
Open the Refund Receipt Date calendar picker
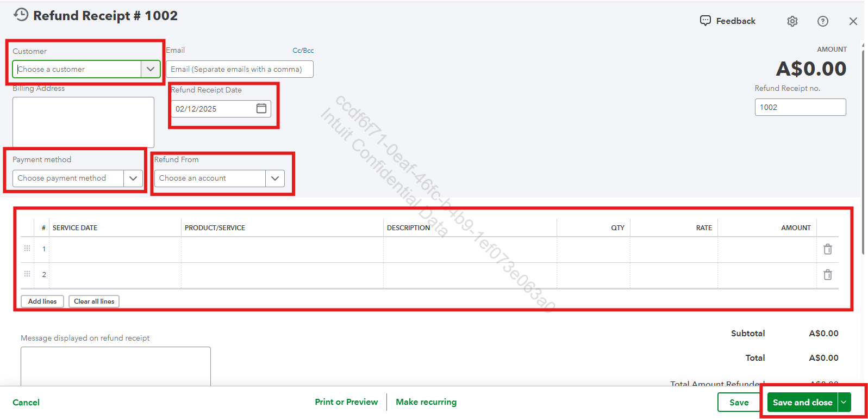pyautogui.click(x=261, y=108)
